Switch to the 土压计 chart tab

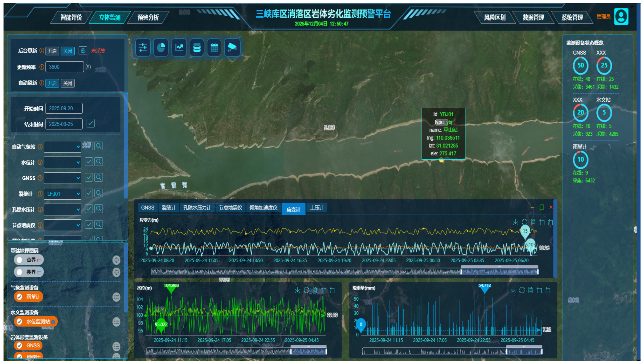pos(316,208)
